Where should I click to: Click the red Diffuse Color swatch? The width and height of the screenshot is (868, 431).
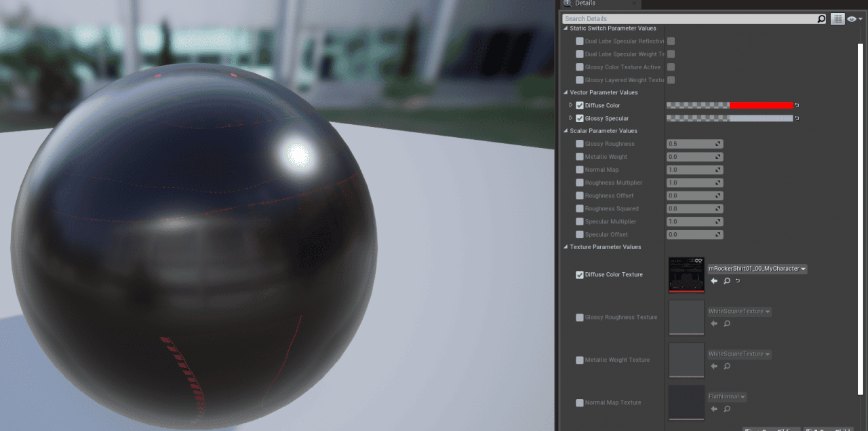[761, 105]
